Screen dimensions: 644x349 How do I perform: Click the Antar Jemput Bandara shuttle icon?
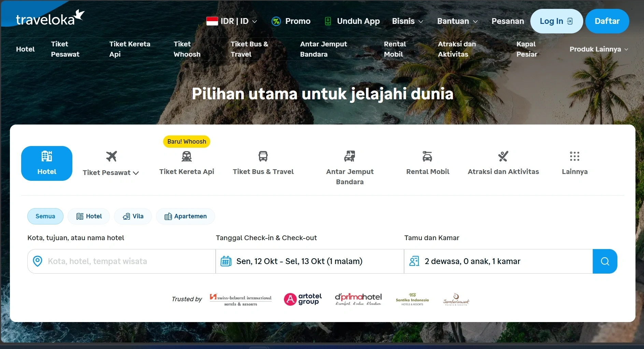pos(349,156)
